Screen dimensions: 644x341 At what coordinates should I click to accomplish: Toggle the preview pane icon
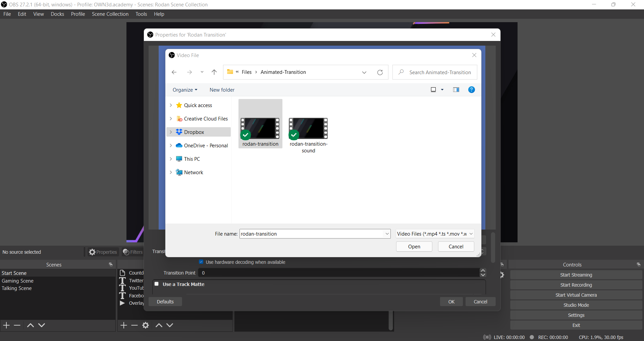click(x=456, y=90)
